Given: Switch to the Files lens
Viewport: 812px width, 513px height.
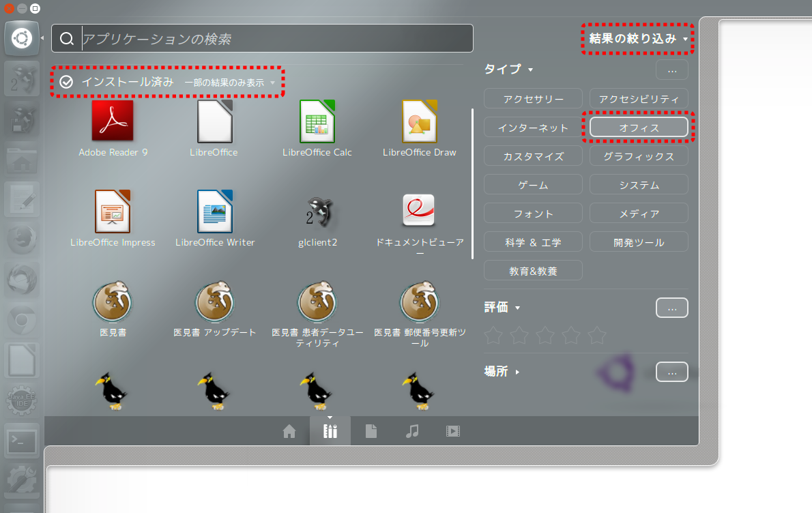Looking at the screenshot, I should tap(371, 431).
